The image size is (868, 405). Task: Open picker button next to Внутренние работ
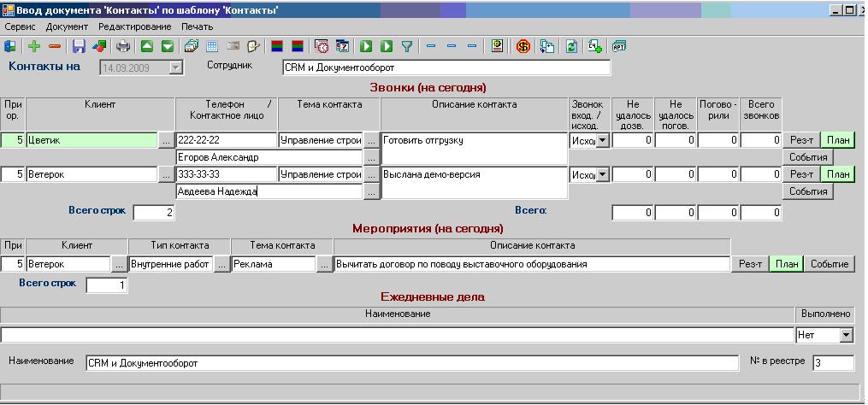(221, 265)
